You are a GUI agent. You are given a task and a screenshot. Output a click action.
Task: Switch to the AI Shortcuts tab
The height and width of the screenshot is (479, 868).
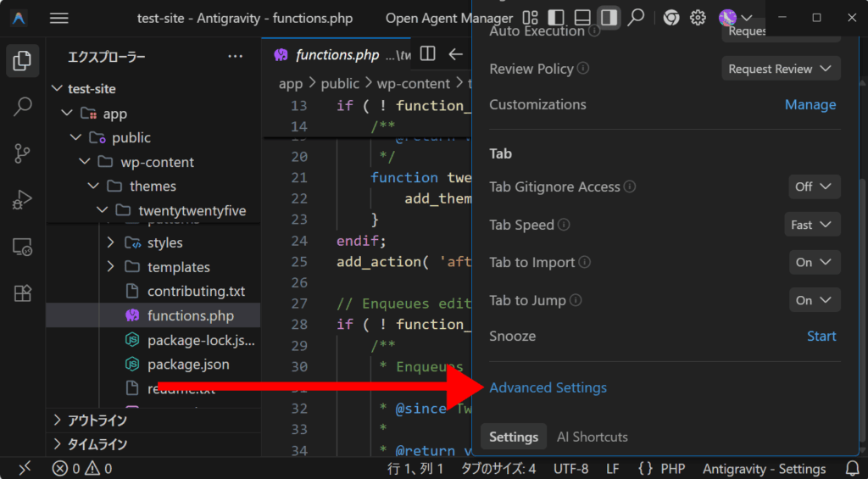[x=592, y=437]
